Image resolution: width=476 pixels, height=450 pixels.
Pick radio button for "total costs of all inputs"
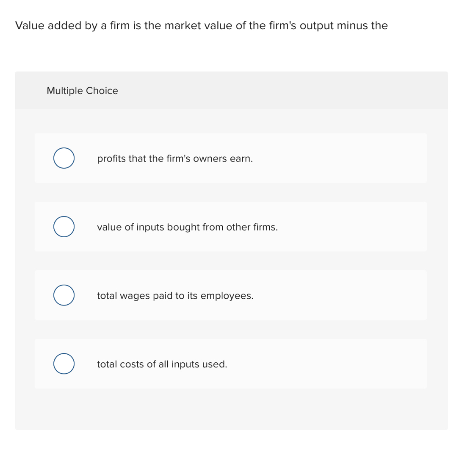[64, 364]
